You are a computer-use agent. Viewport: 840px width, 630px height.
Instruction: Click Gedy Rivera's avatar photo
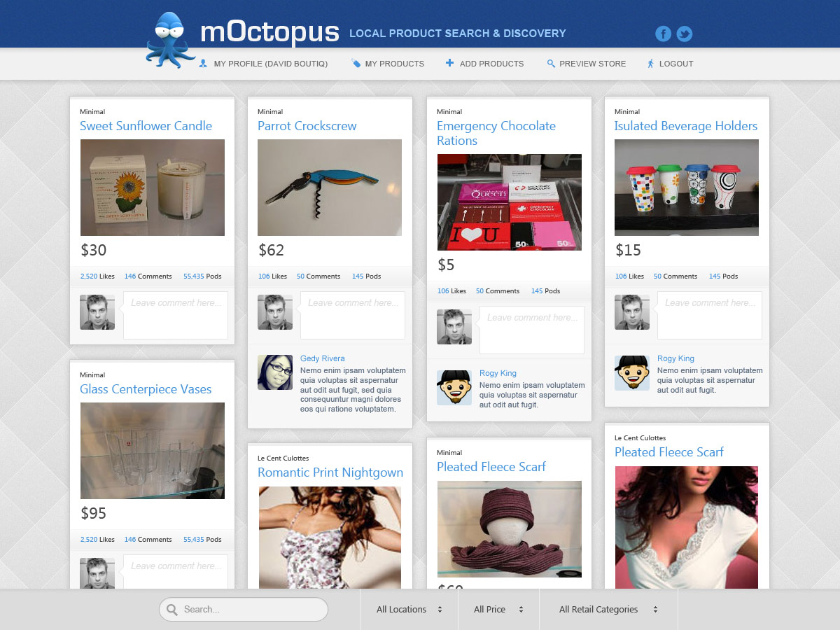(x=275, y=372)
